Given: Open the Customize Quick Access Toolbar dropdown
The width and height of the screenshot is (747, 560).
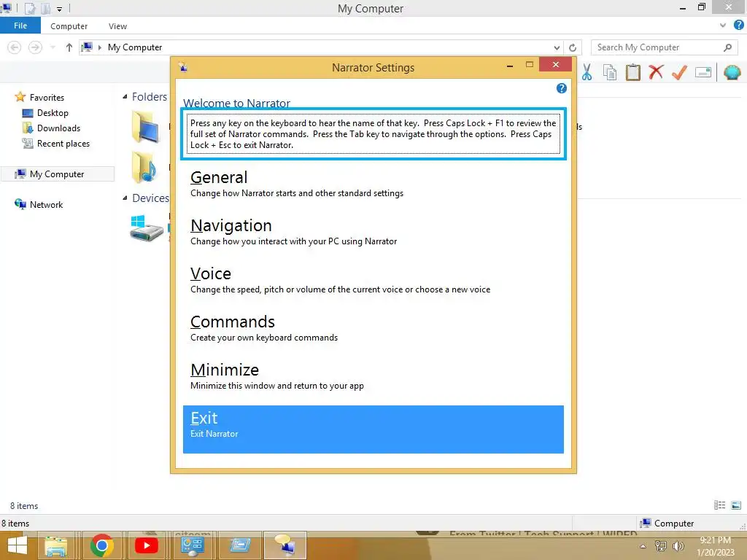Looking at the screenshot, I should 60,9.
